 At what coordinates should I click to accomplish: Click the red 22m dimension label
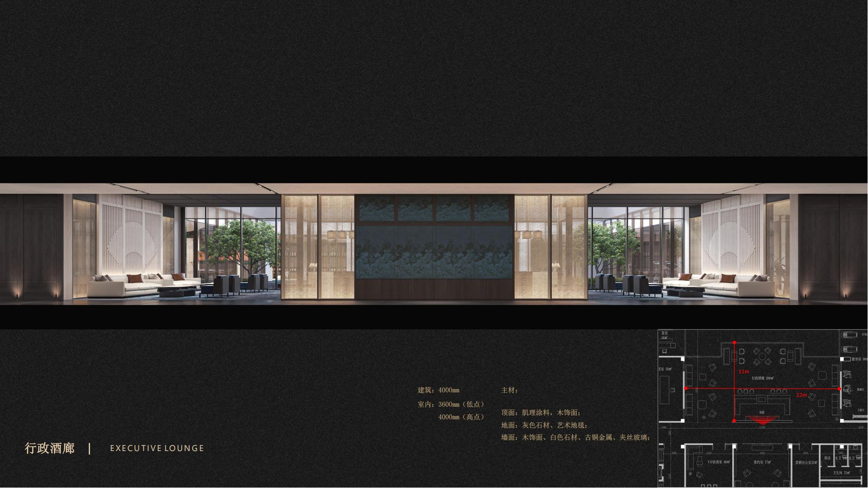click(x=801, y=395)
